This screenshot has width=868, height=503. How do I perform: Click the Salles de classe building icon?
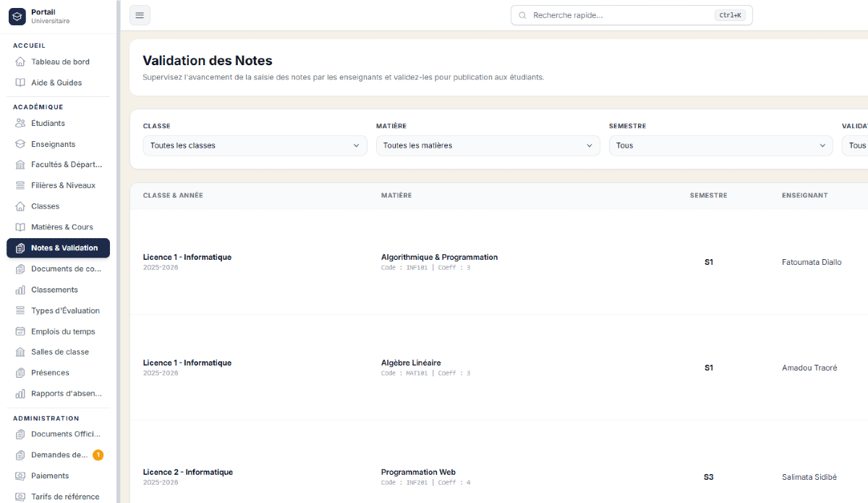point(20,352)
